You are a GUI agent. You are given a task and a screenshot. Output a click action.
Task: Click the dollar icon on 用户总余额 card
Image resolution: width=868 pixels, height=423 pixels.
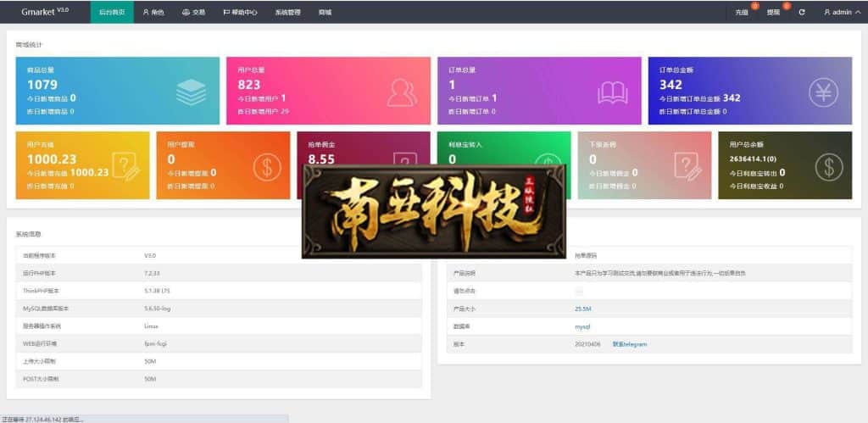click(829, 167)
